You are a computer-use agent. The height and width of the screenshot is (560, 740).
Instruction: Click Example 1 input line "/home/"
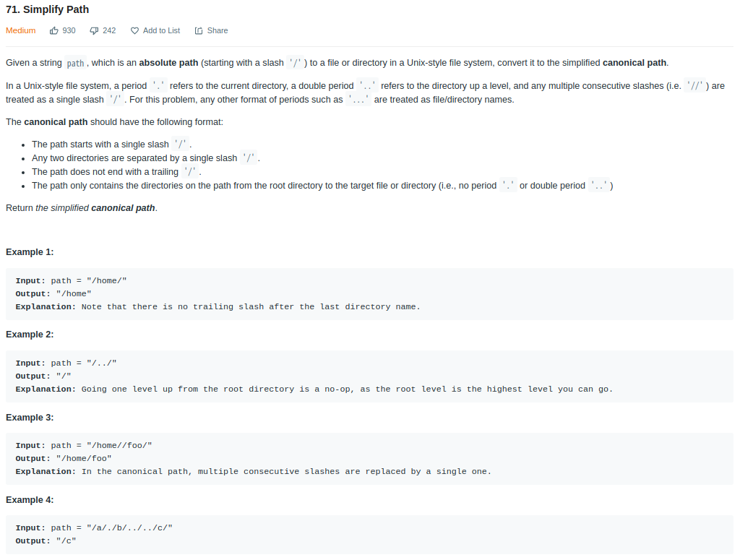coord(72,280)
